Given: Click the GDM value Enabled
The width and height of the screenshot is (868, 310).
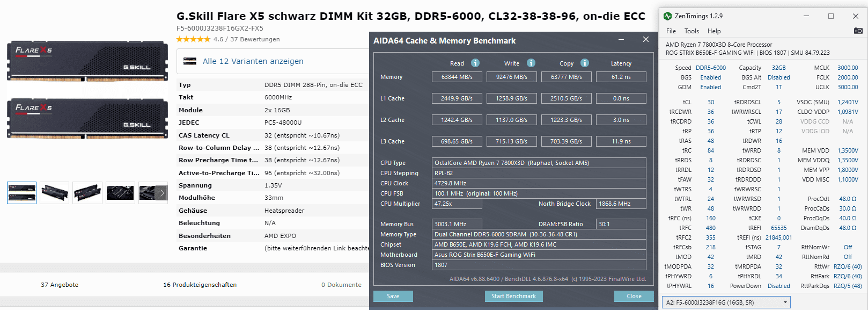Looking at the screenshot, I should point(711,87).
